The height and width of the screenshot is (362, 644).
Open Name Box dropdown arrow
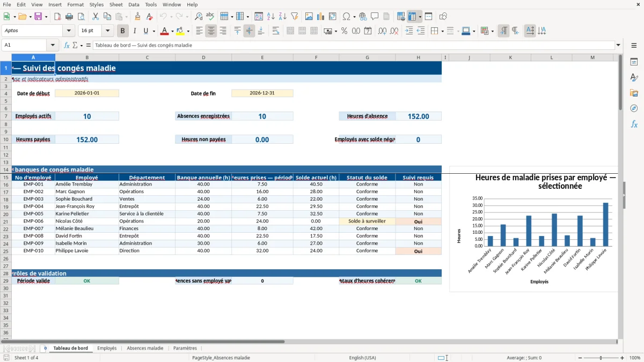click(x=53, y=45)
